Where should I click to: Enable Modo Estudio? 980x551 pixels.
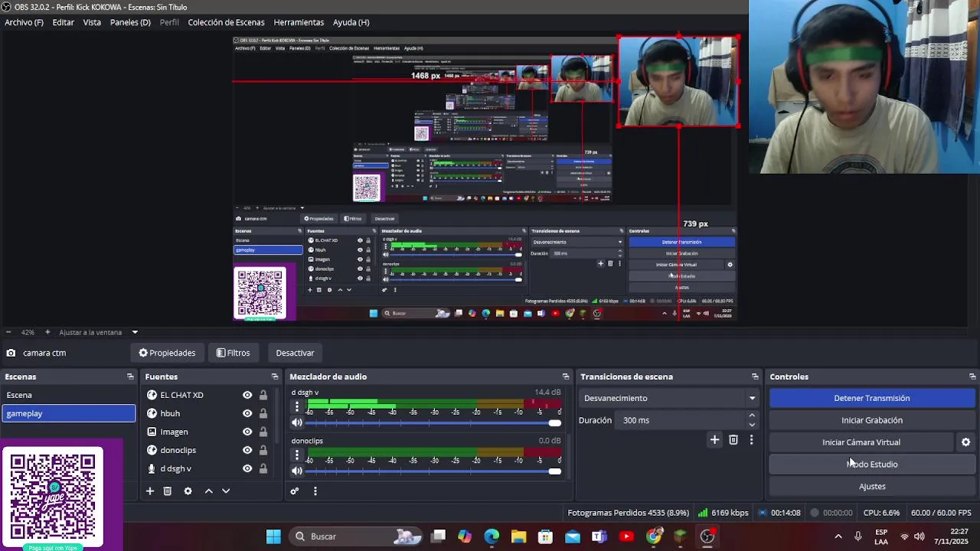coord(872,465)
